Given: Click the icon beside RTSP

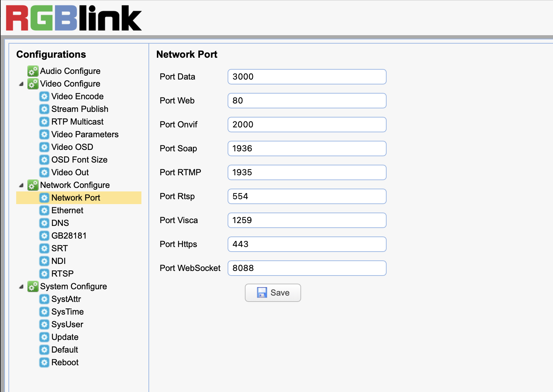Looking at the screenshot, I should (x=44, y=274).
